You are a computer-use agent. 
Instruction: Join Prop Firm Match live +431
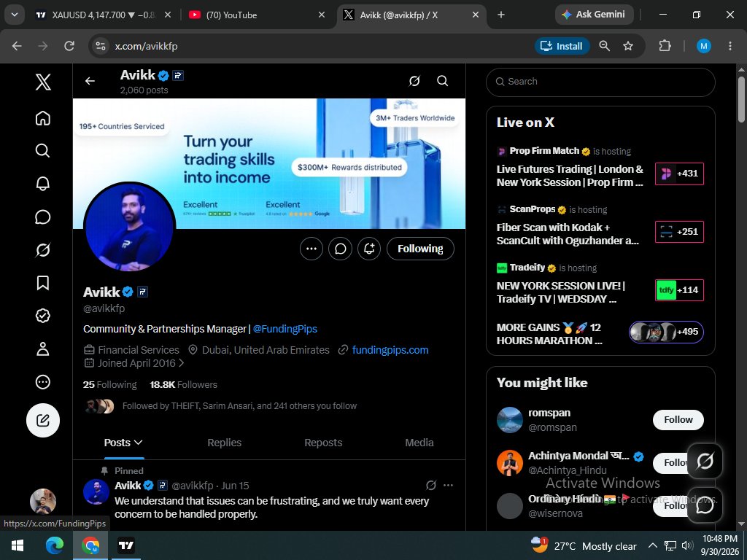[x=679, y=174]
